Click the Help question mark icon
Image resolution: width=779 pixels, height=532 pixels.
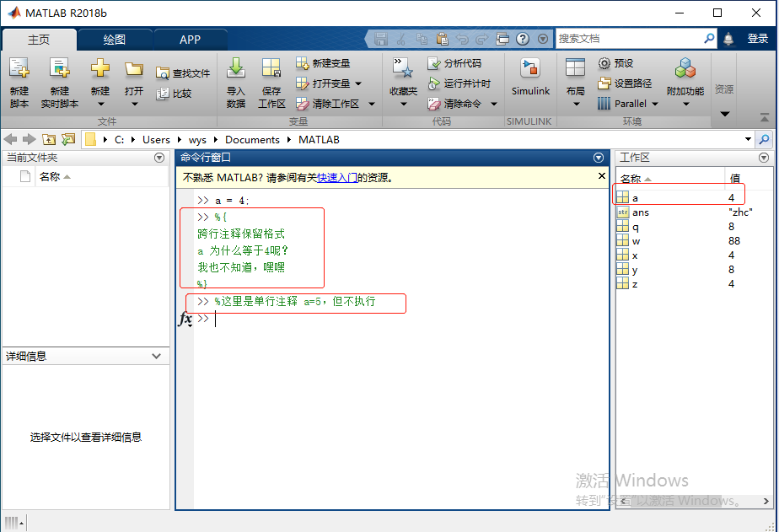pyautogui.click(x=523, y=39)
